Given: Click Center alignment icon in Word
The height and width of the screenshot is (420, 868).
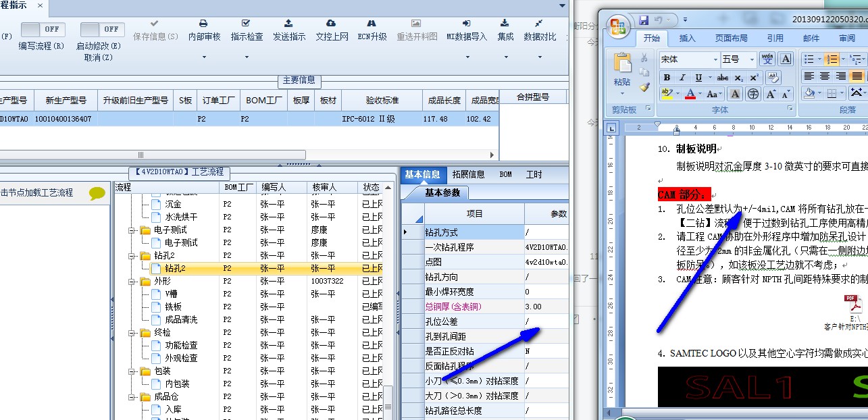Looking at the screenshot, I should tap(824, 76).
